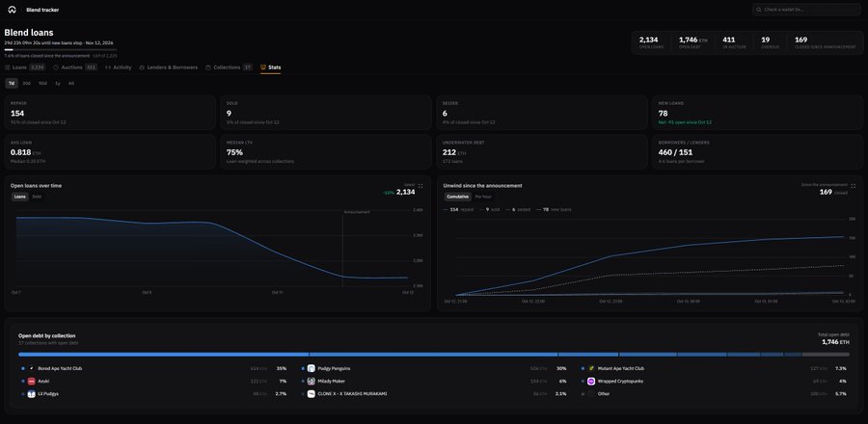Click the 411 on auction header stat
This screenshot has height=424, width=868.
[x=734, y=42]
